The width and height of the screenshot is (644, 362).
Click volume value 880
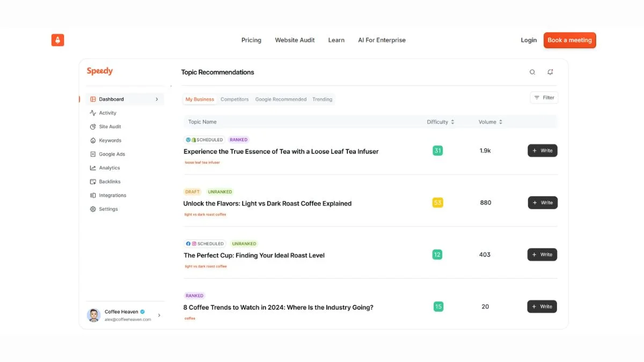pos(486,203)
